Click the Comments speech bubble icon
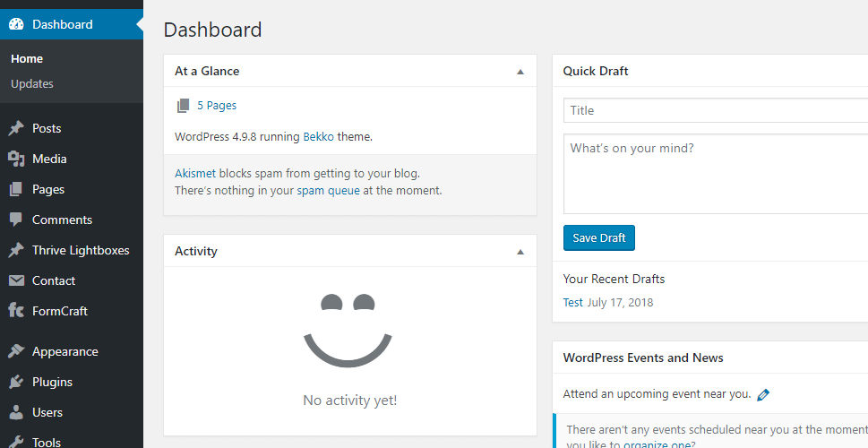This screenshot has height=448, width=868. tap(16, 220)
